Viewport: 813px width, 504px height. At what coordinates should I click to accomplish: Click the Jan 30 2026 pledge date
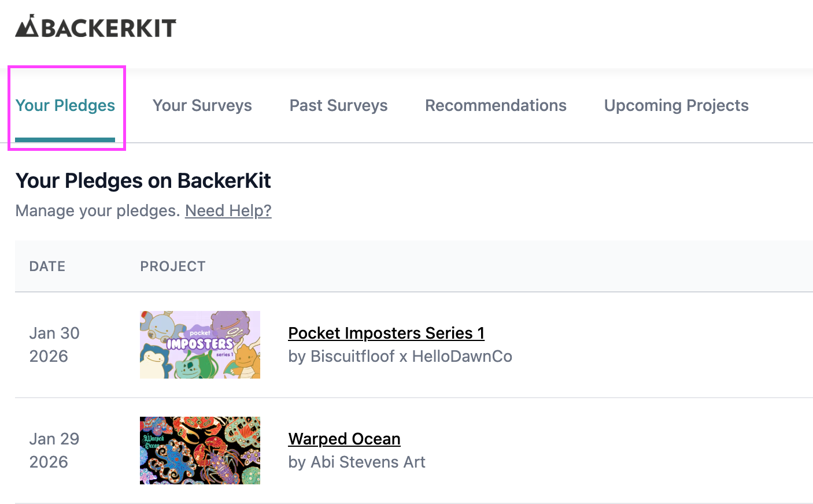click(x=54, y=344)
